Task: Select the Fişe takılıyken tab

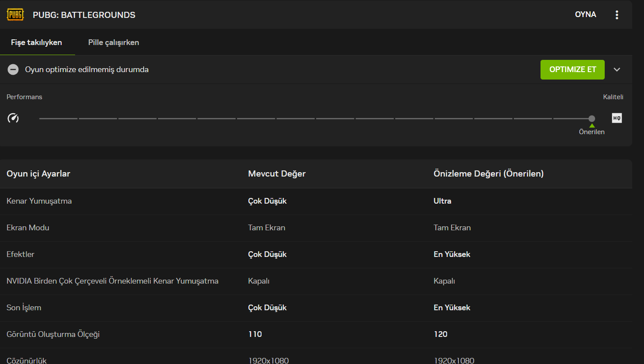Action: [x=37, y=42]
